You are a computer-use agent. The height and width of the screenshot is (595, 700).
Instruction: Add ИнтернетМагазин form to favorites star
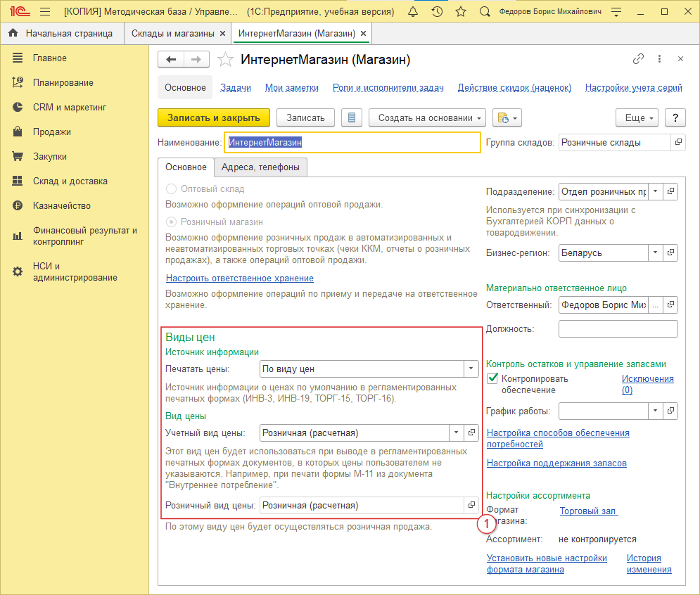(225, 60)
